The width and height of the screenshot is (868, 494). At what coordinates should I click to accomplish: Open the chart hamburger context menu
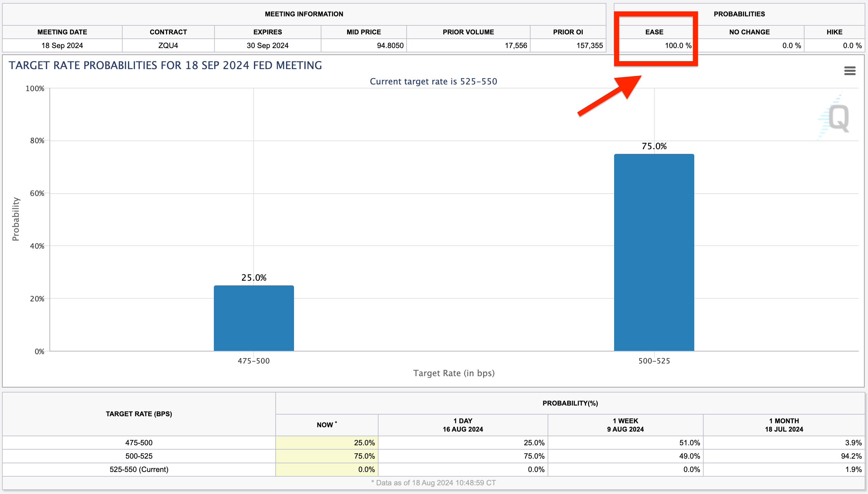pyautogui.click(x=849, y=71)
